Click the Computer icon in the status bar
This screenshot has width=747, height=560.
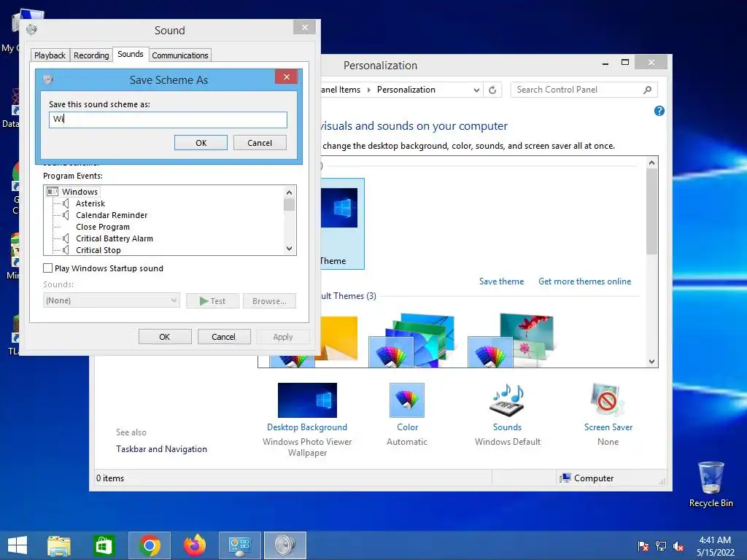click(x=565, y=478)
